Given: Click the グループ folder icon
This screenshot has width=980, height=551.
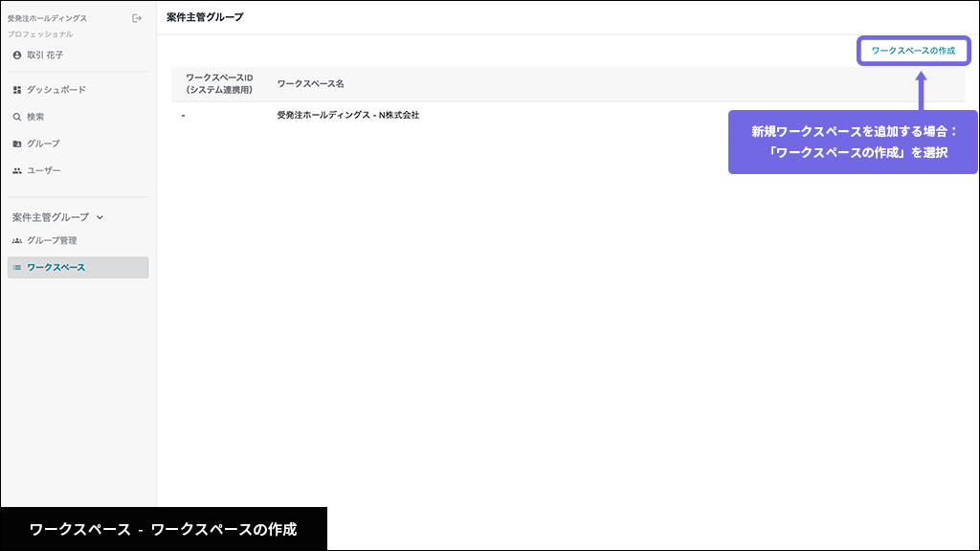Looking at the screenshot, I should [17, 143].
